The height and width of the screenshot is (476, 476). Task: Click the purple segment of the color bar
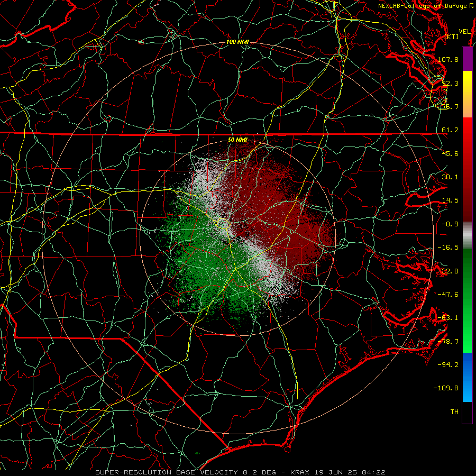click(x=467, y=59)
